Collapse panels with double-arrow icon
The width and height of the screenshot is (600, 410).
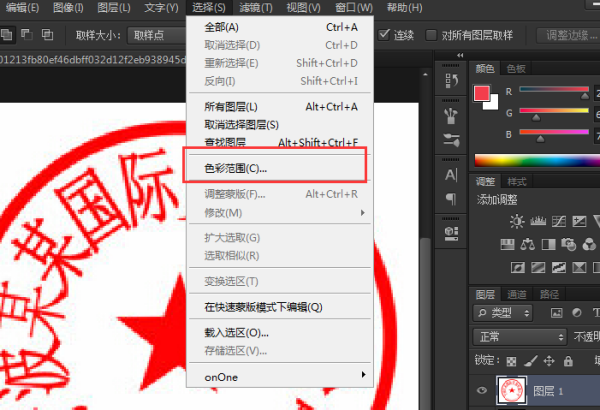460,56
